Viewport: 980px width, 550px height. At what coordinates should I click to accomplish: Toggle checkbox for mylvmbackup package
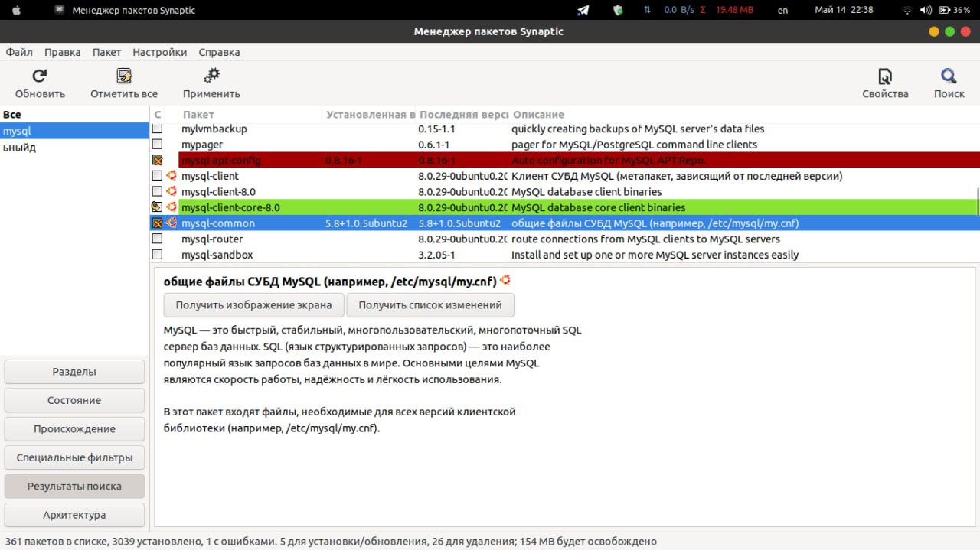coord(157,129)
